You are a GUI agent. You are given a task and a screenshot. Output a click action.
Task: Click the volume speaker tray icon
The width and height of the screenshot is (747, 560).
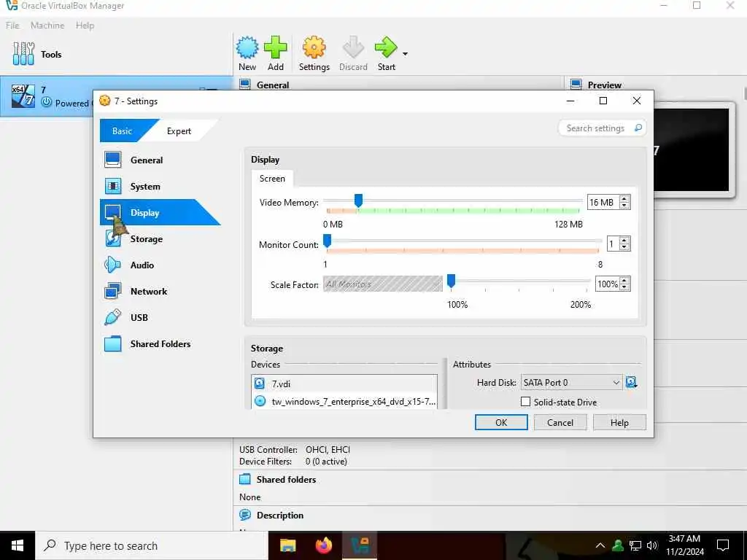652,545
